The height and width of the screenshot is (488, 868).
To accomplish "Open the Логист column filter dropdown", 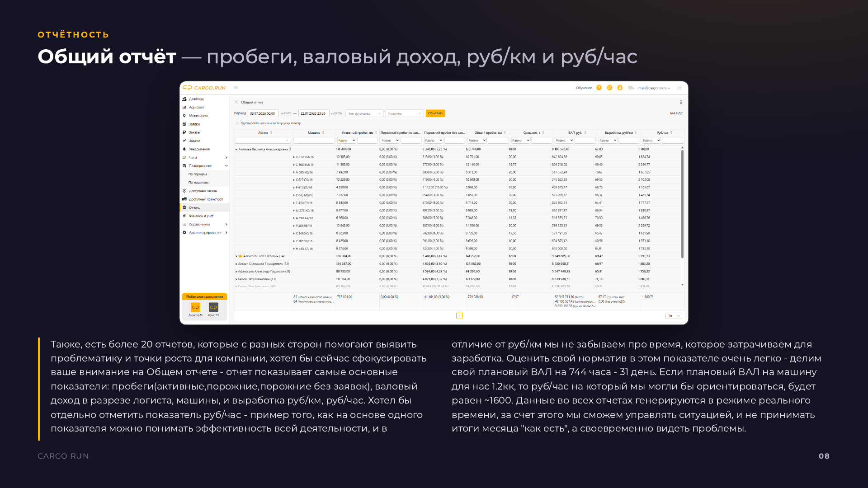I will [263, 141].
